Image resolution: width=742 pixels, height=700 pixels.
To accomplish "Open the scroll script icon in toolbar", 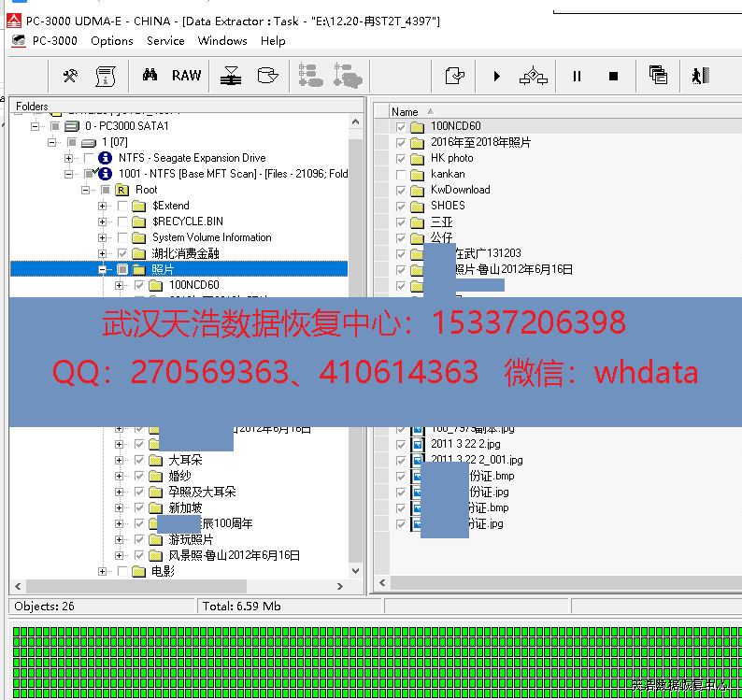I will (105, 76).
